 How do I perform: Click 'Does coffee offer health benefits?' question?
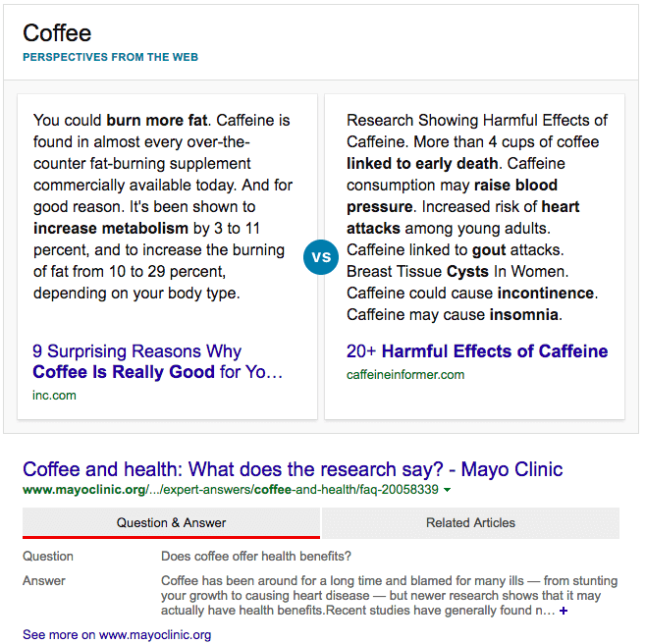click(256, 557)
